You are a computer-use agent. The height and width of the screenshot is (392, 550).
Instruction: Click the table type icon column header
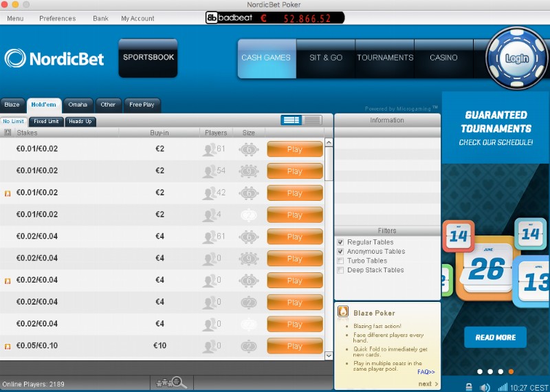(8, 133)
